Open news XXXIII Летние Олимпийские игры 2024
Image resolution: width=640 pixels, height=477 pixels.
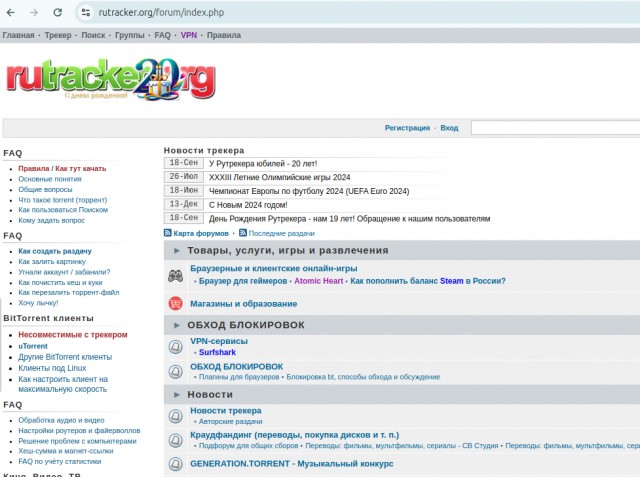click(x=280, y=177)
